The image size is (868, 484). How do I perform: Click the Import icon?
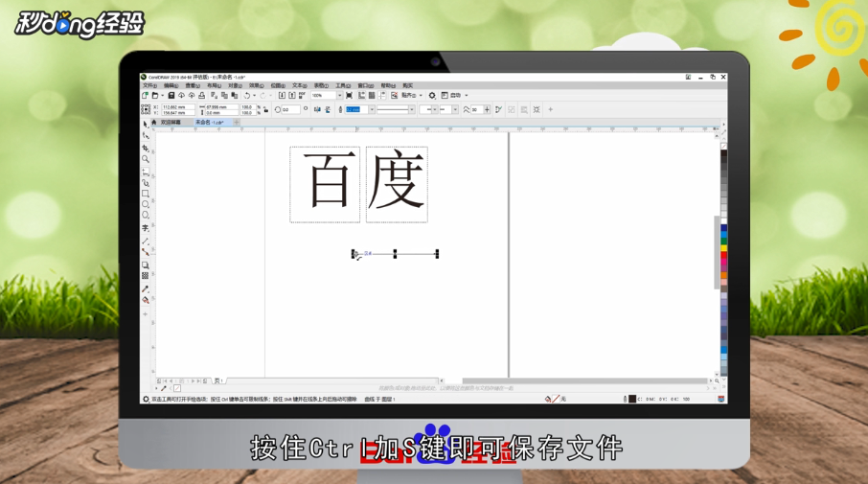click(x=282, y=95)
